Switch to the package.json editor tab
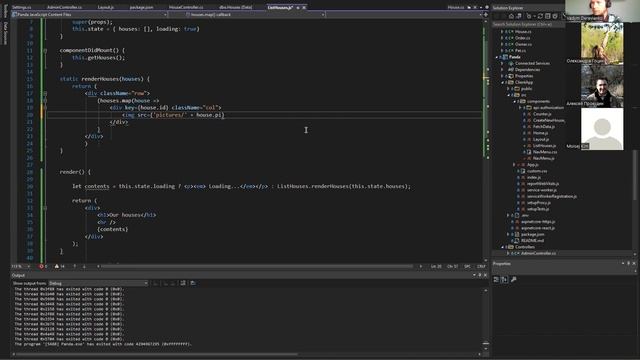This screenshot has width=640, height=360. 141,7
